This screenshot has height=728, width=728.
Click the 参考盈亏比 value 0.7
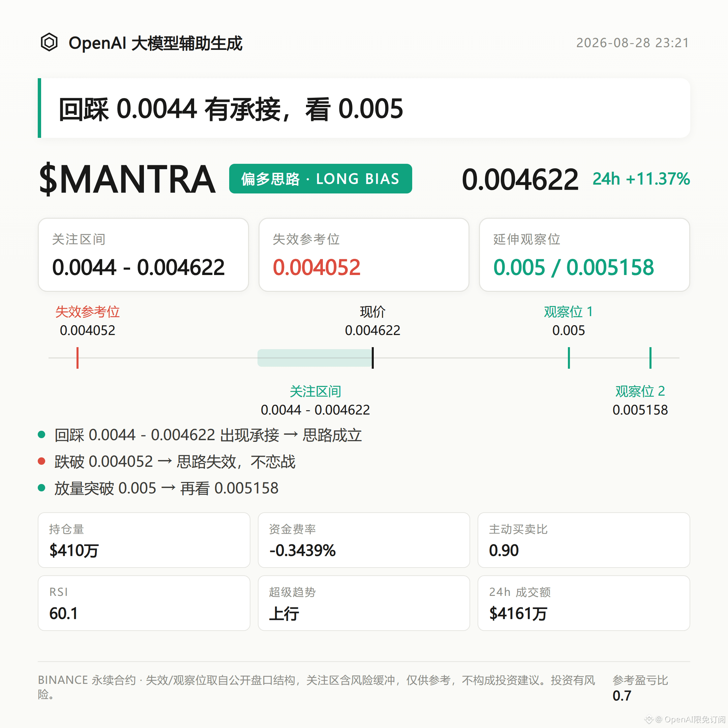point(622,696)
